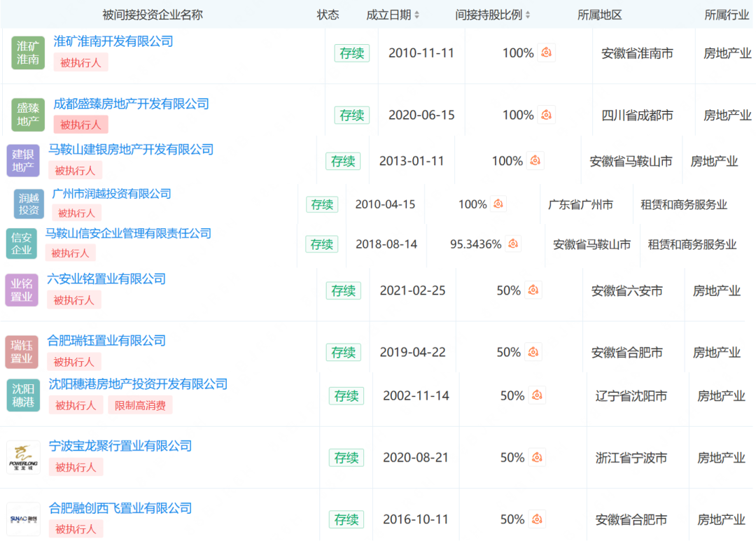Open 马鞍山建银房地产开发有限公司 link

point(131,150)
